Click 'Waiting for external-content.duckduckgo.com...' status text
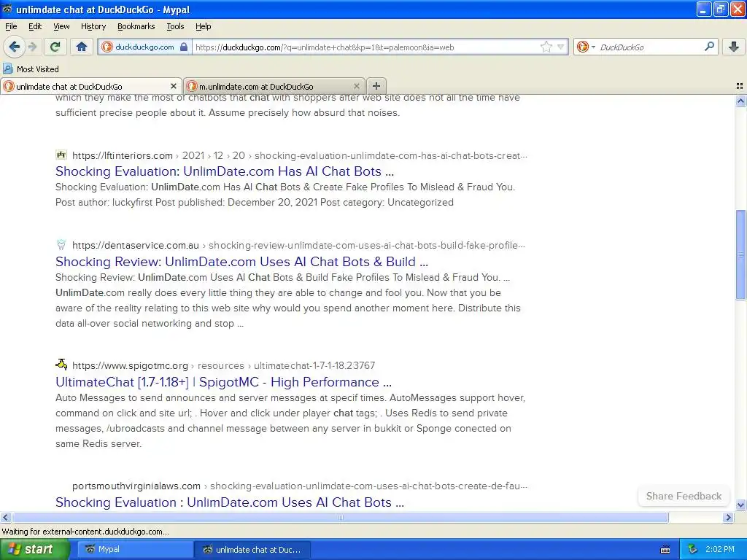 click(86, 532)
